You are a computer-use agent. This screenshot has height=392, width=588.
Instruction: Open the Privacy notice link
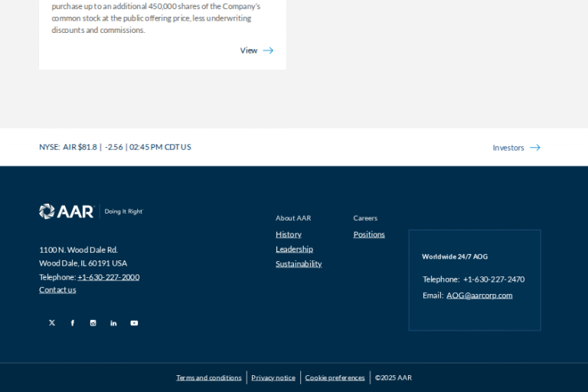(273, 377)
